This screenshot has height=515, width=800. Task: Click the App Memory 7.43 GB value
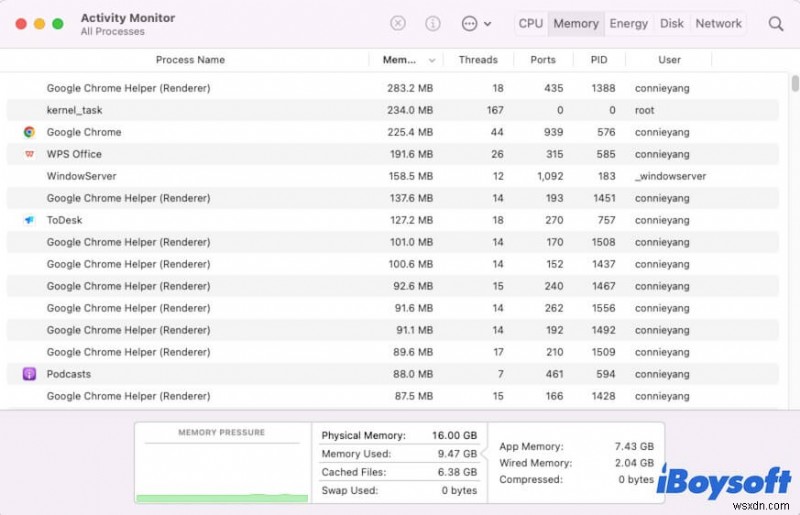click(634, 446)
